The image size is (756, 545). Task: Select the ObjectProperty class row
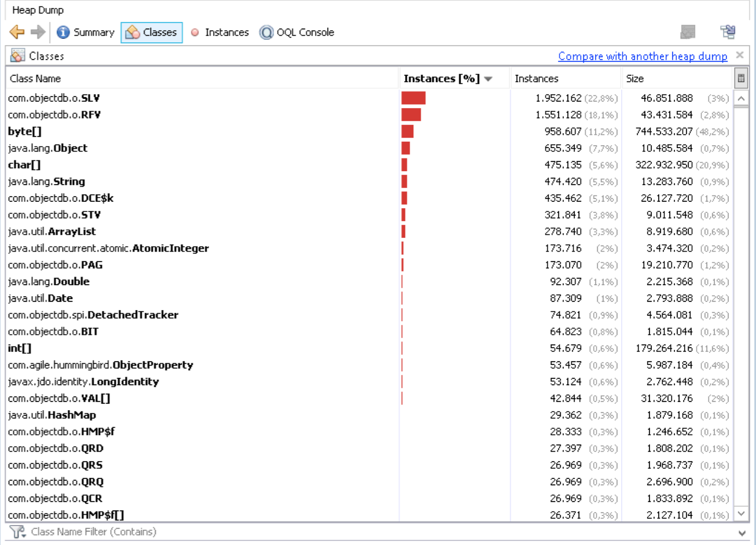[x=370, y=365]
